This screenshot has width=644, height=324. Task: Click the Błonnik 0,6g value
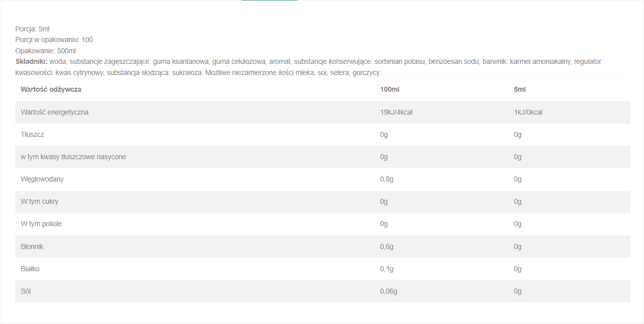click(387, 246)
